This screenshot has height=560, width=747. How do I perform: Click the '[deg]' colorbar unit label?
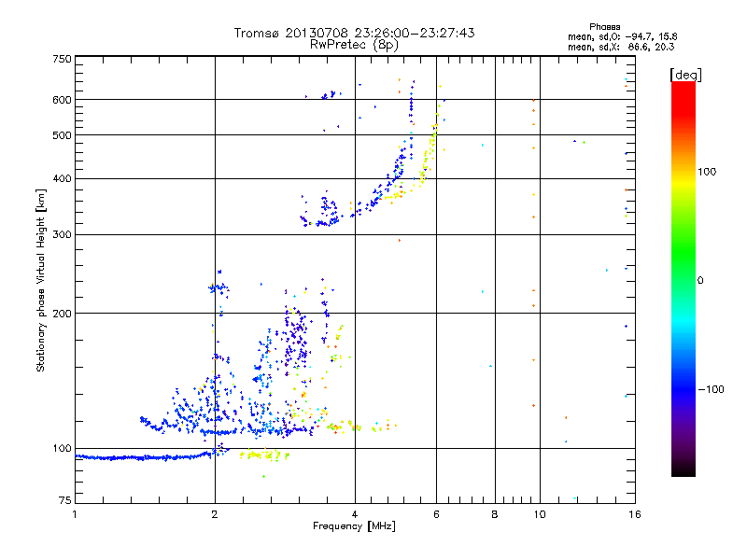point(685,75)
